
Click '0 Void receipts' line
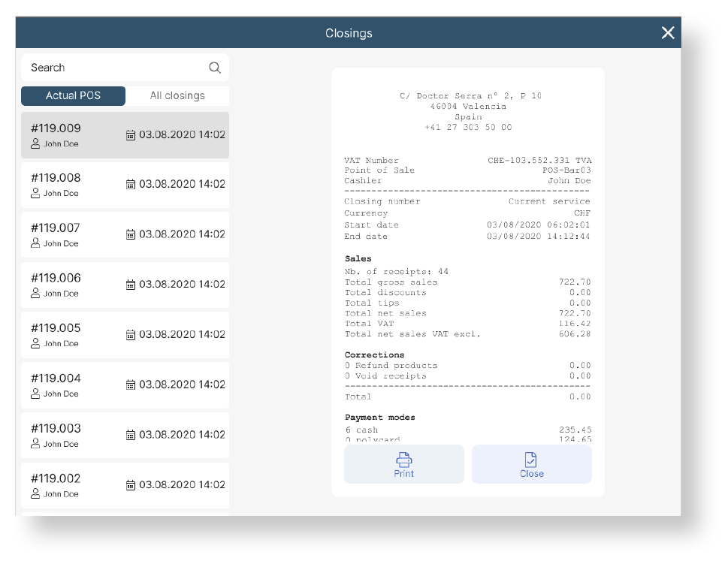[x=467, y=376]
